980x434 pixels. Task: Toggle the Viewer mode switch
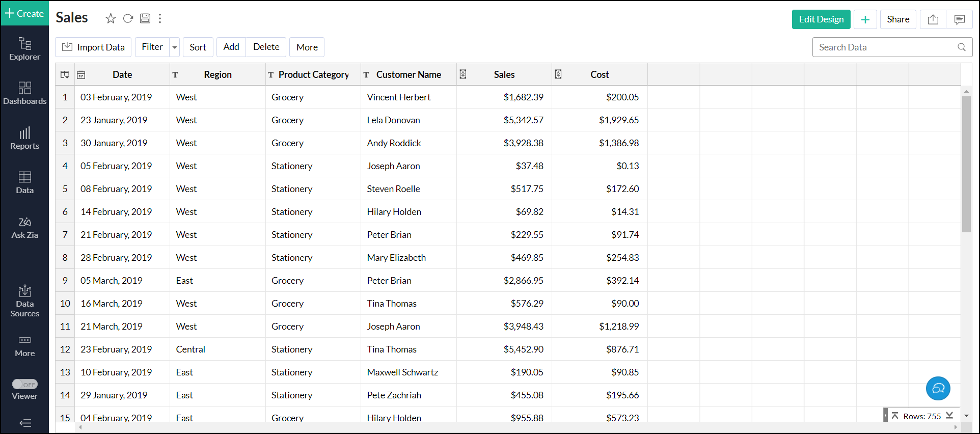25,385
